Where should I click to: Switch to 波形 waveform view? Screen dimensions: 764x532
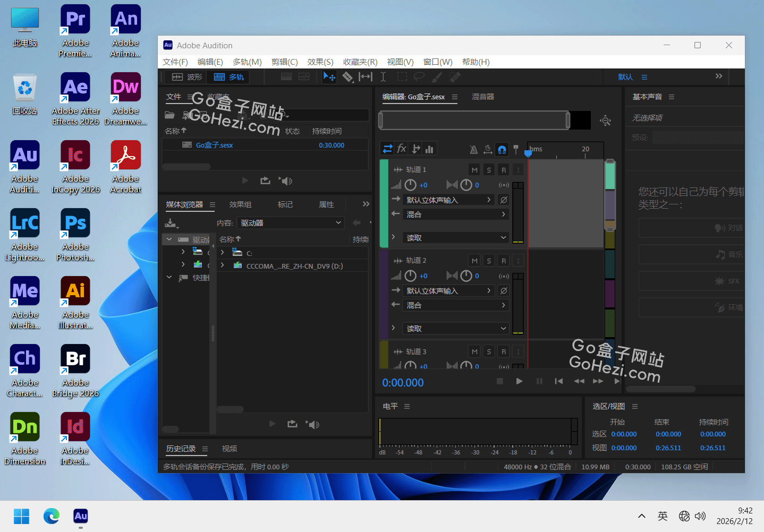tap(187, 77)
